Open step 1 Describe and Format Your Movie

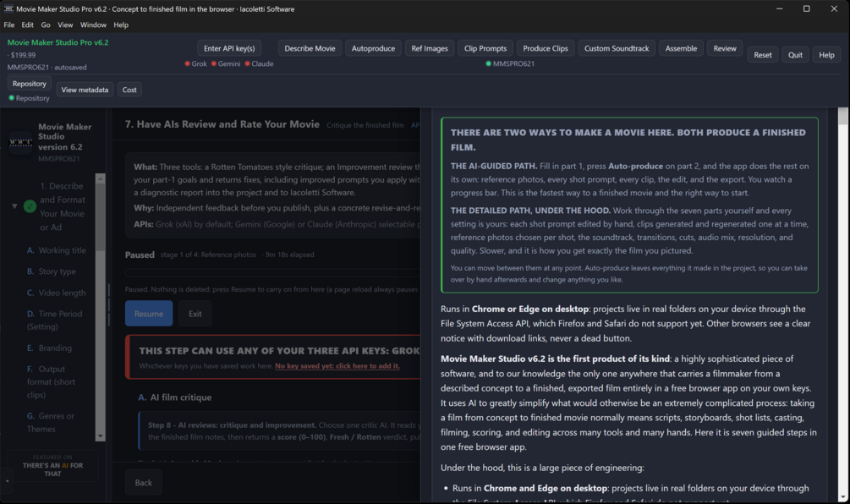(62, 206)
